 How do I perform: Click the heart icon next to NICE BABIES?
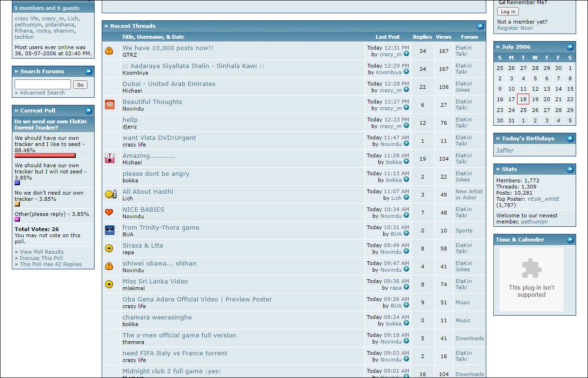click(x=109, y=212)
